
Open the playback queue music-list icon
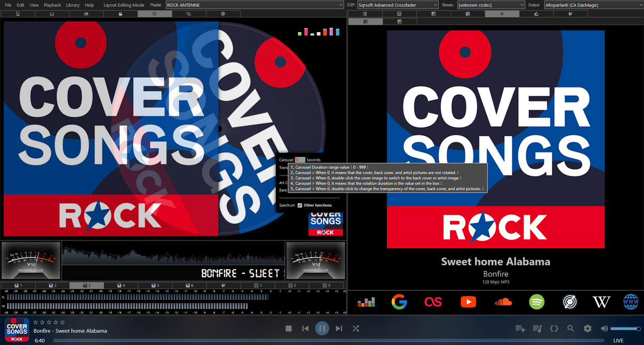tap(537, 328)
